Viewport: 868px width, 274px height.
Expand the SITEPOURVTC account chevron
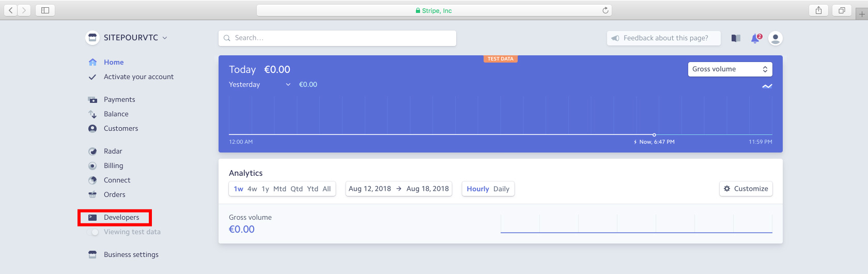165,38
